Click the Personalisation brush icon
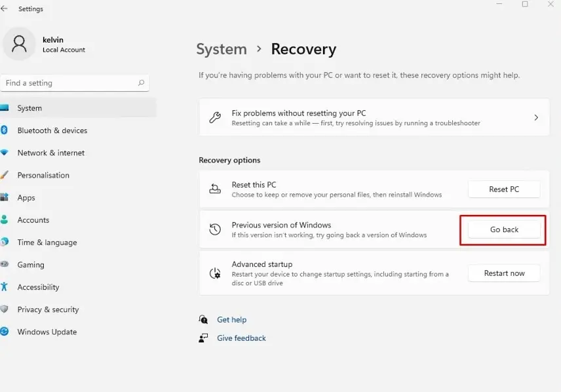Viewport: 561px width, 392px height. 4,175
